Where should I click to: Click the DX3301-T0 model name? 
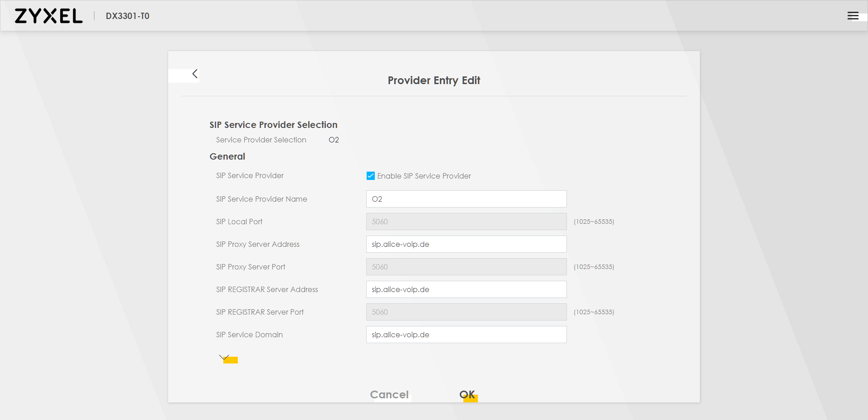point(127,16)
